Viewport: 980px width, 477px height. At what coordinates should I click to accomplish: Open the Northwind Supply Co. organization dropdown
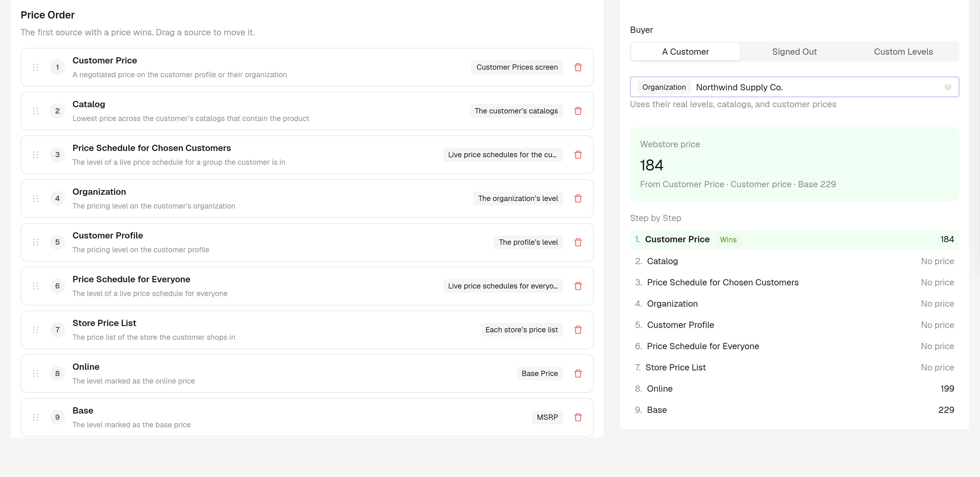794,87
